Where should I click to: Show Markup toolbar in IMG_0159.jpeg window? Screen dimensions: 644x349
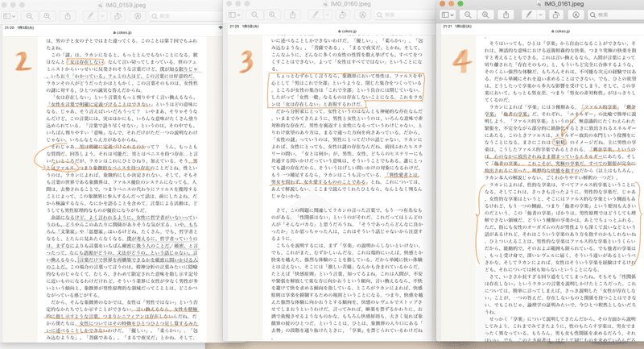pos(138,16)
